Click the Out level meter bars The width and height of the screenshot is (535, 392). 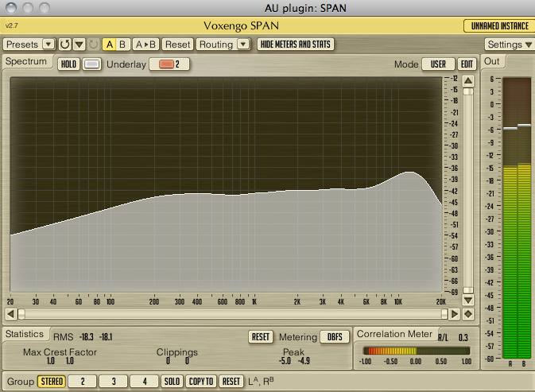[x=517, y=218]
